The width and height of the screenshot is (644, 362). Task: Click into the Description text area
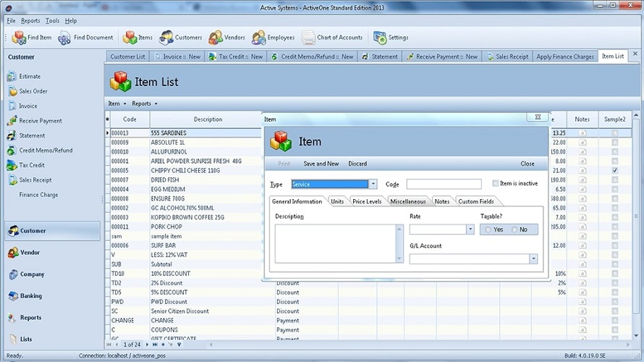tap(336, 243)
